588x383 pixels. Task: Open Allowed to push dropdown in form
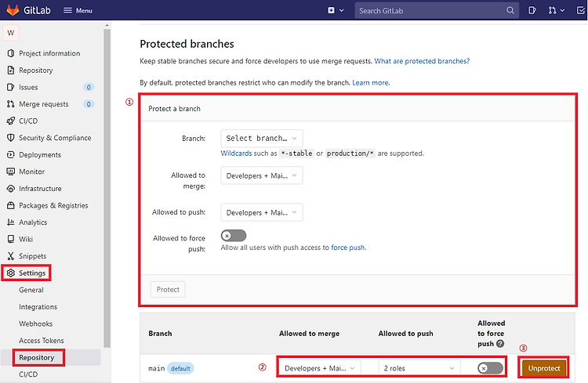coord(262,212)
